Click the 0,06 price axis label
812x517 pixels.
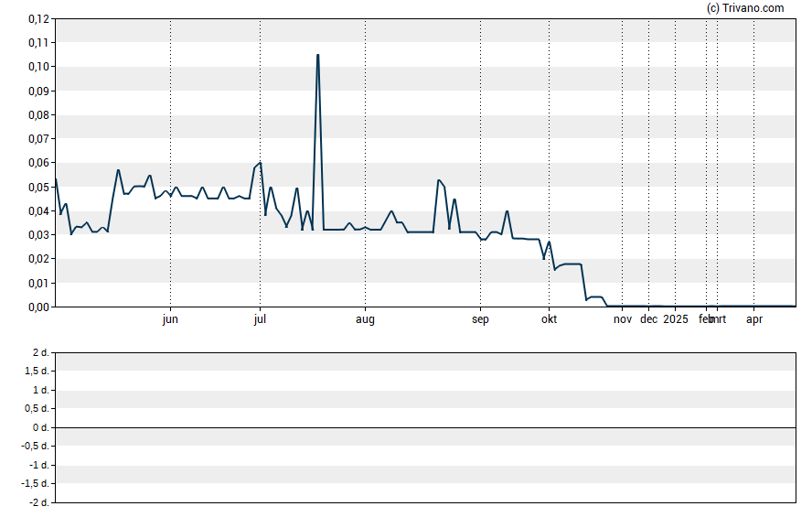(38, 163)
